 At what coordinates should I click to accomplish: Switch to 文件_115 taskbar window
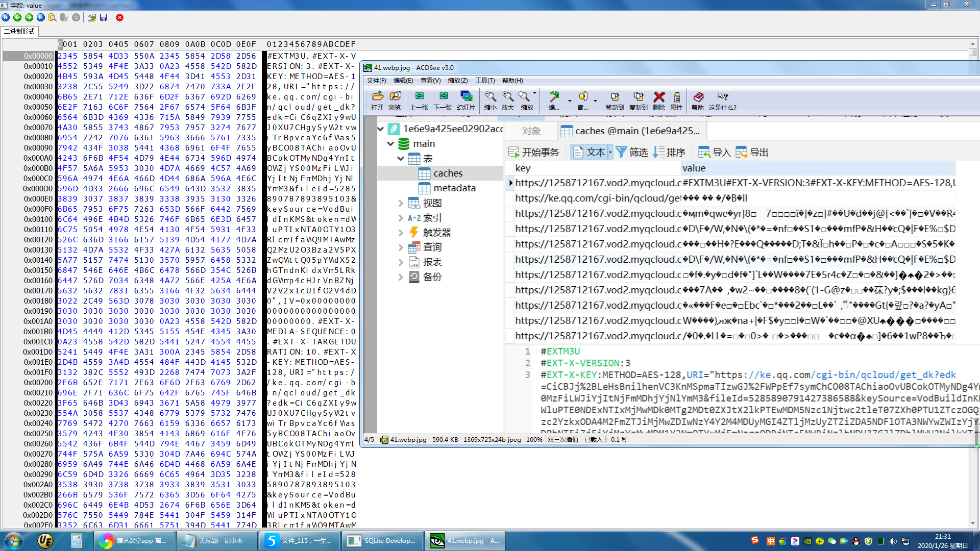(300, 540)
